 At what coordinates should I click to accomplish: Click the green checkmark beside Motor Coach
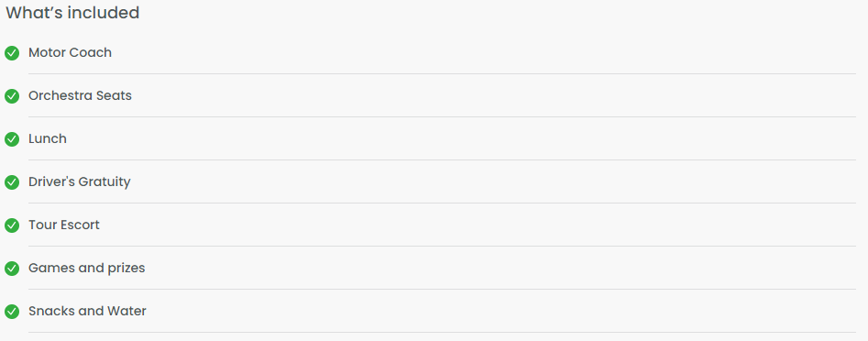click(12, 53)
